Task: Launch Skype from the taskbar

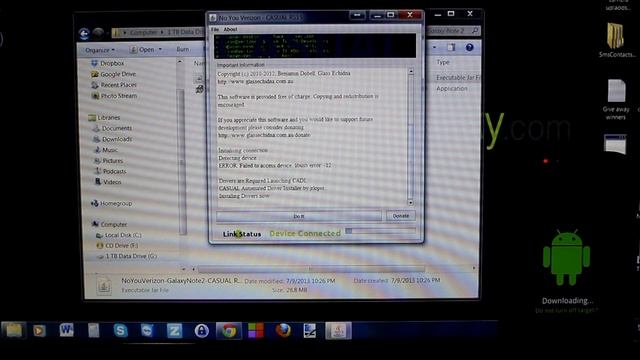Action: (120, 330)
